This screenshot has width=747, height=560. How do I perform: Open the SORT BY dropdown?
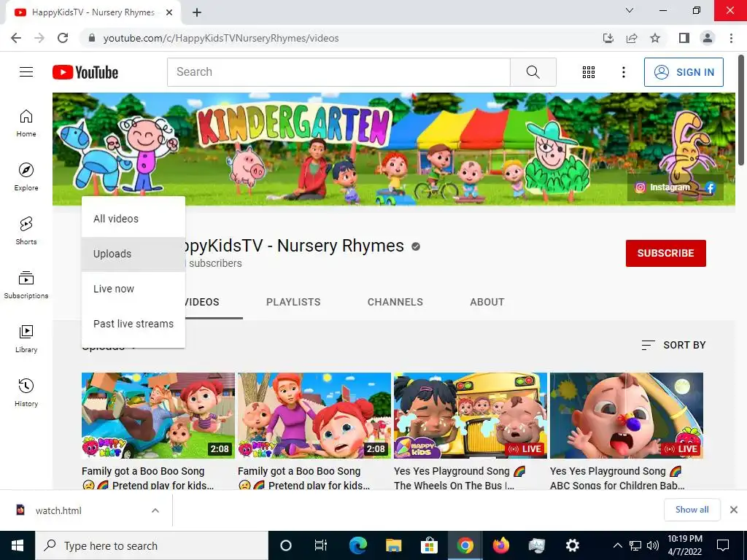click(x=673, y=345)
